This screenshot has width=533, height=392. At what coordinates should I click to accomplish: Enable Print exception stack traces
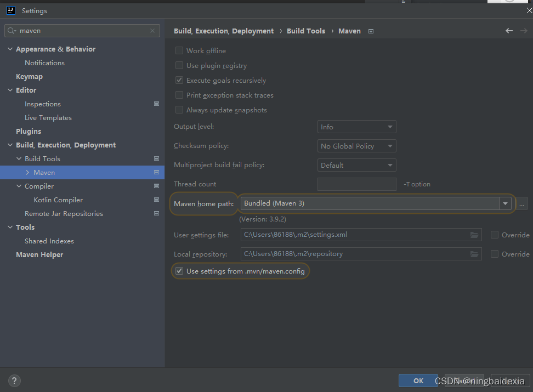179,95
